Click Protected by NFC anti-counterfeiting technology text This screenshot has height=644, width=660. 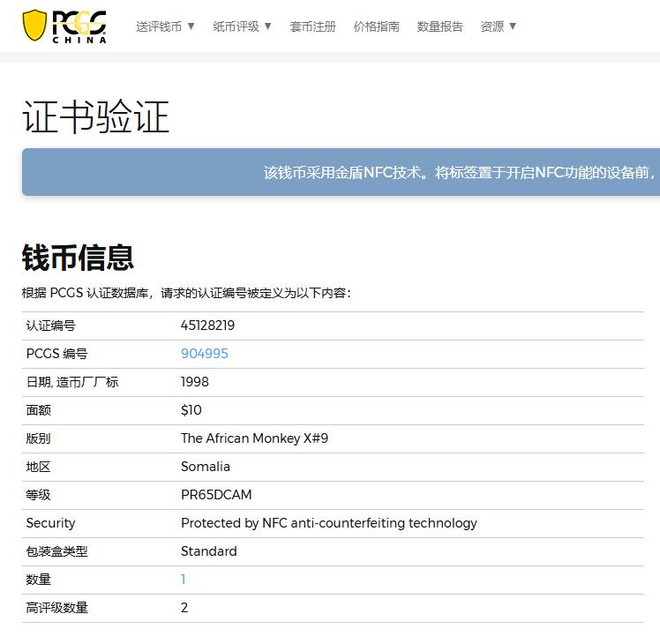coord(329,523)
